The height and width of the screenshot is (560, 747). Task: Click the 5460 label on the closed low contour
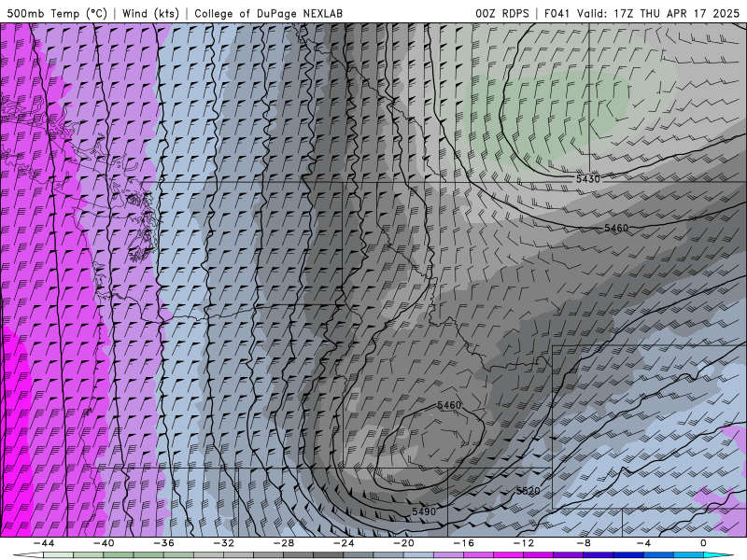[x=449, y=405]
